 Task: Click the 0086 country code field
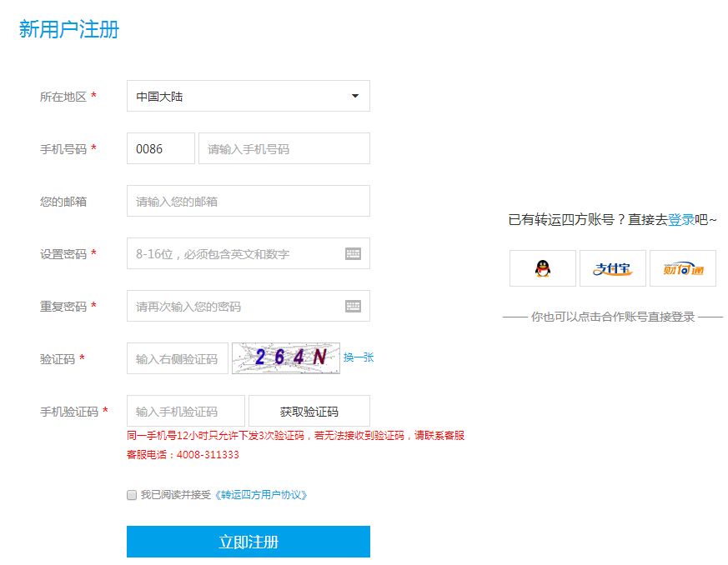click(160, 147)
